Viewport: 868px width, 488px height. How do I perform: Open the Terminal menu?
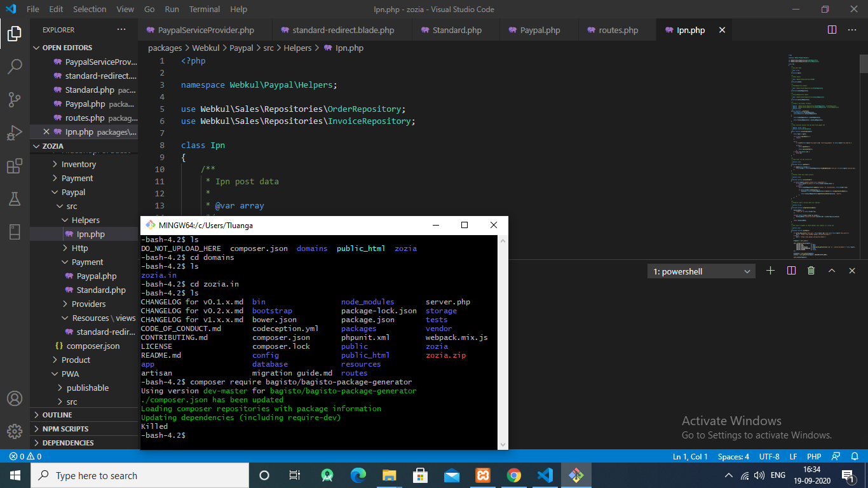coord(205,9)
